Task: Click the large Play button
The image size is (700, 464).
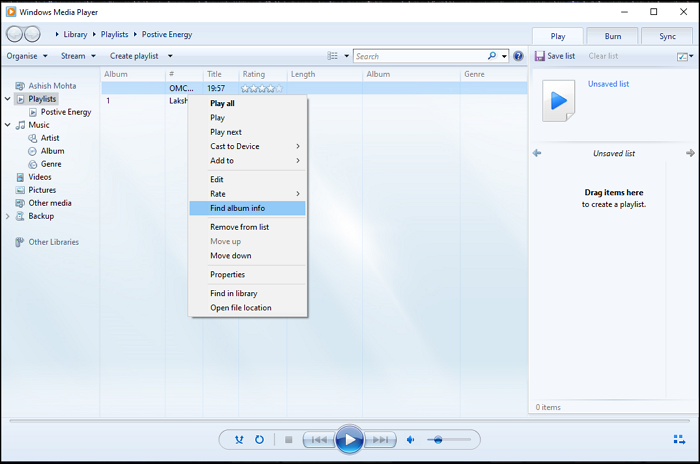Action: pos(350,440)
